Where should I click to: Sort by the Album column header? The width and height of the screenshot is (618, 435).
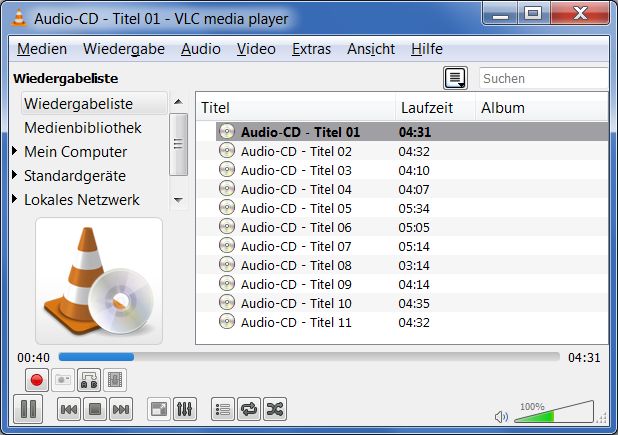(x=542, y=108)
